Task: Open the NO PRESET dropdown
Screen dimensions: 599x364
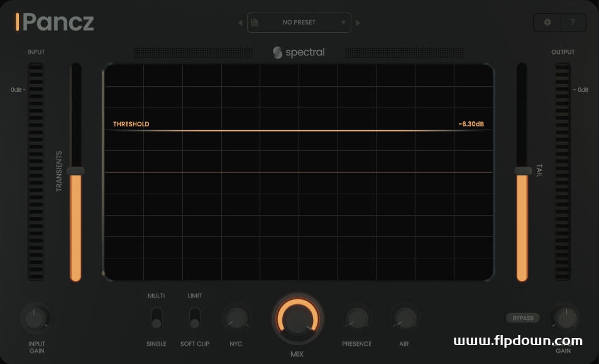Action: click(299, 23)
